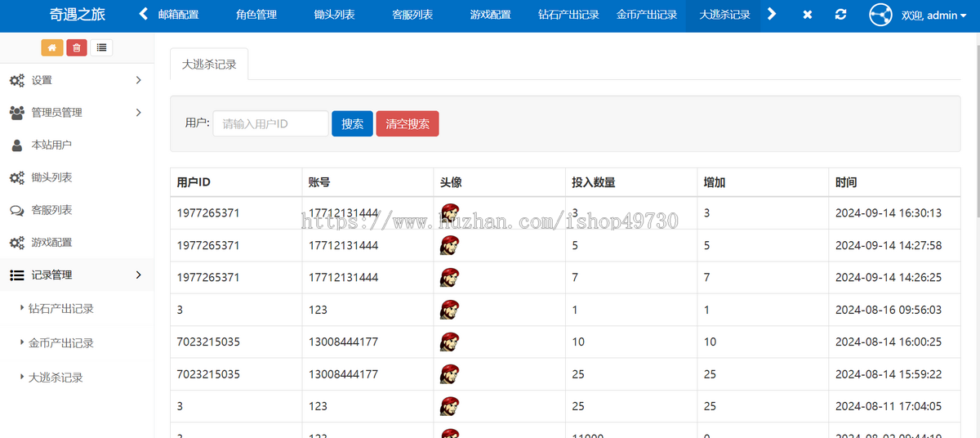Image resolution: width=980 pixels, height=438 pixels.
Task: Switch to the 角色管理 top tab
Action: (256, 15)
